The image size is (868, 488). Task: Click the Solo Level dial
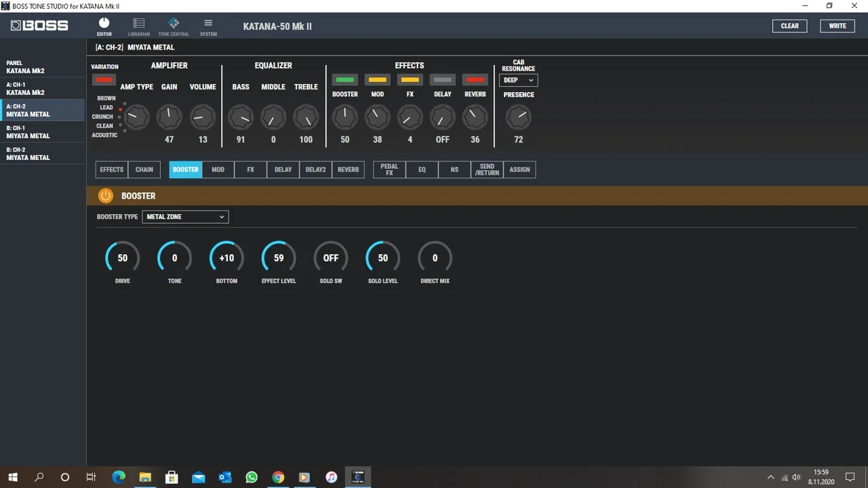383,258
